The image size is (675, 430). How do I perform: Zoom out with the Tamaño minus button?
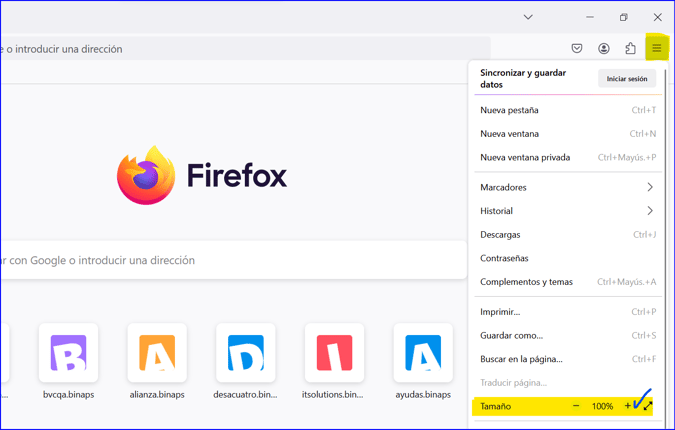pos(576,406)
